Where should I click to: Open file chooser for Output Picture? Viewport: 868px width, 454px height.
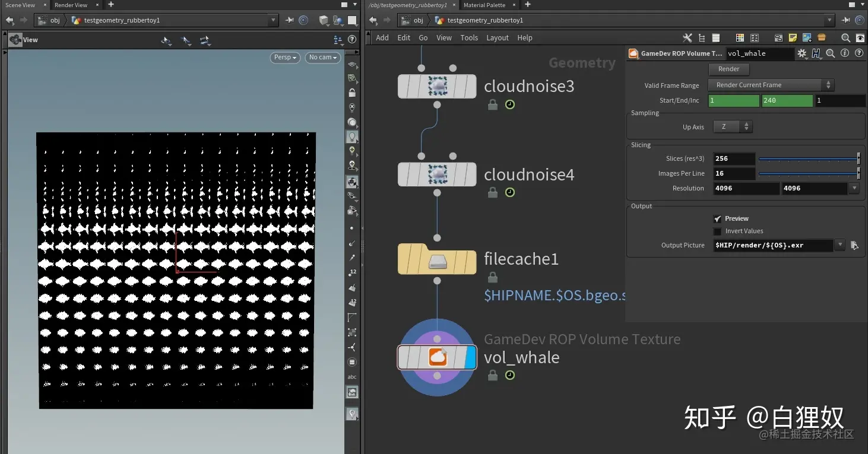pyautogui.click(x=854, y=245)
